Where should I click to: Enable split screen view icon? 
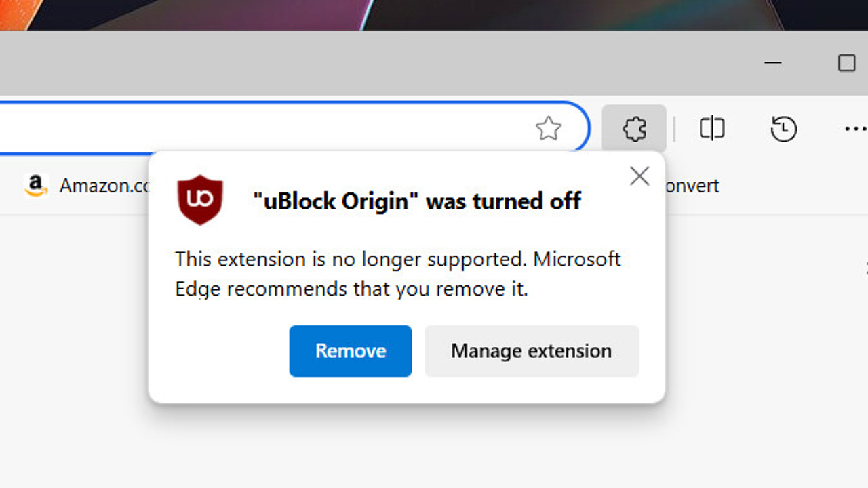point(712,128)
